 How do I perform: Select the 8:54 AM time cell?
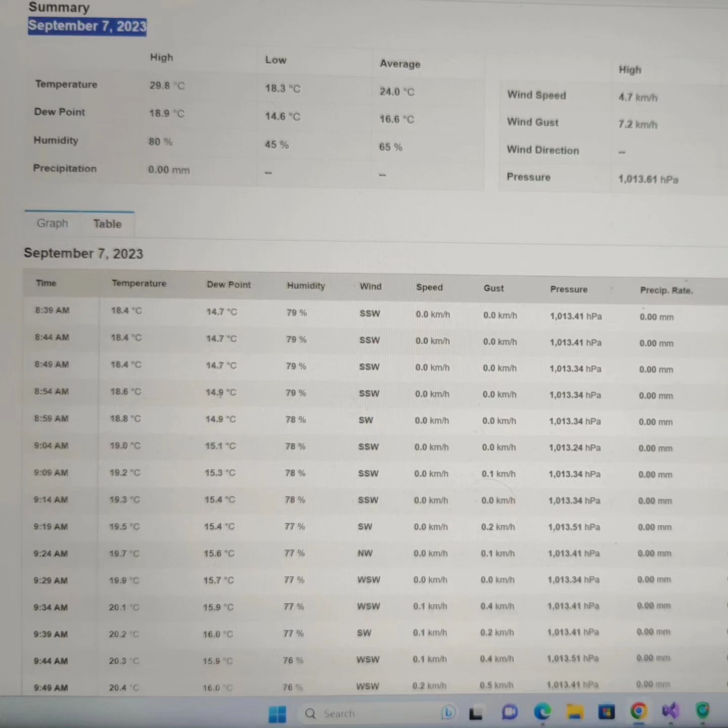pyautogui.click(x=52, y=391)
